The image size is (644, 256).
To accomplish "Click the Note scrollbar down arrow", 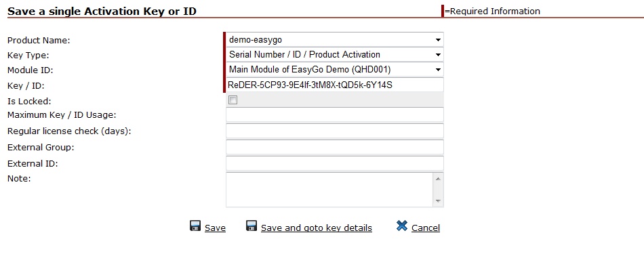I will (x=438, y=201).
